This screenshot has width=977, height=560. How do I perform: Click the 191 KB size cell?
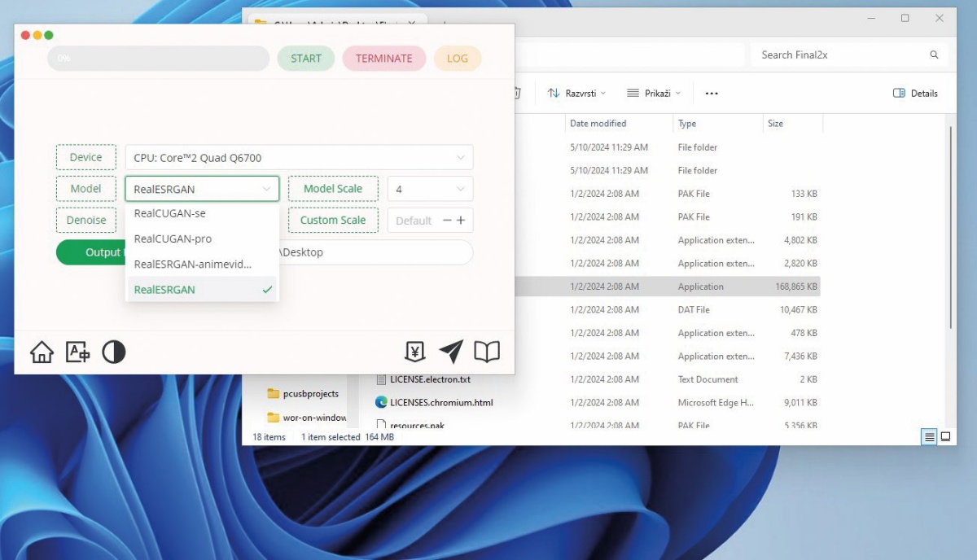tap(804, 217)
